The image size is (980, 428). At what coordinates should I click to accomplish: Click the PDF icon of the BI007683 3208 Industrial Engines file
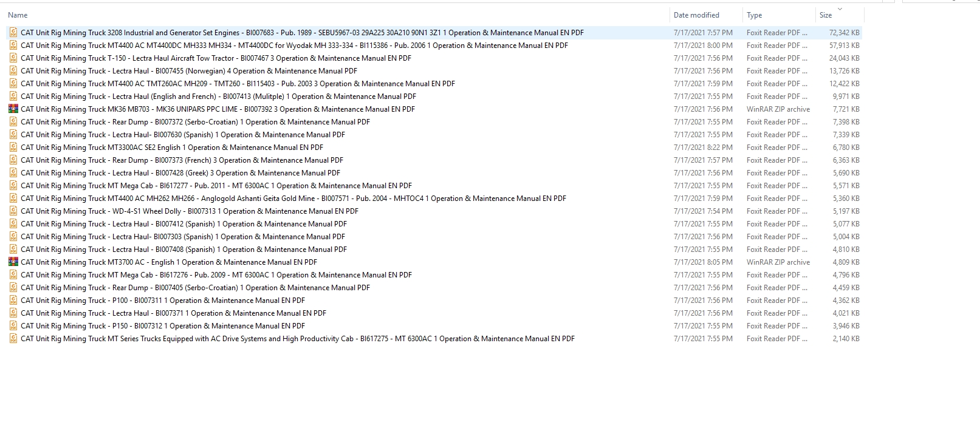pyautogui.click(x=13, y=33)
